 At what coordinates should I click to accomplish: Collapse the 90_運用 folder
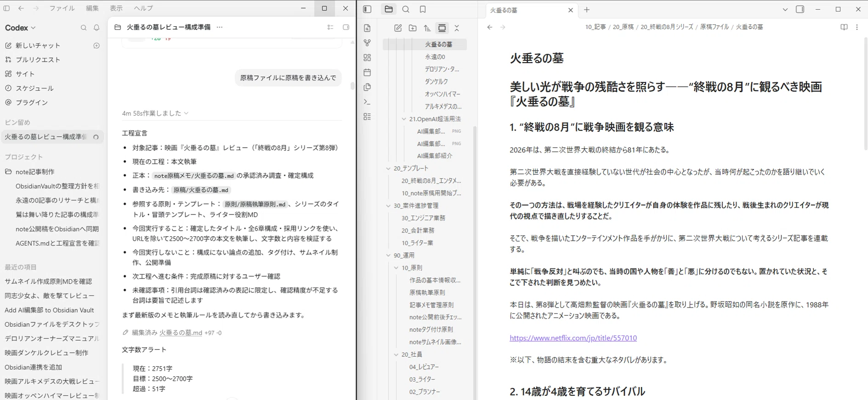pyautogui.click(x=388, y=255)
